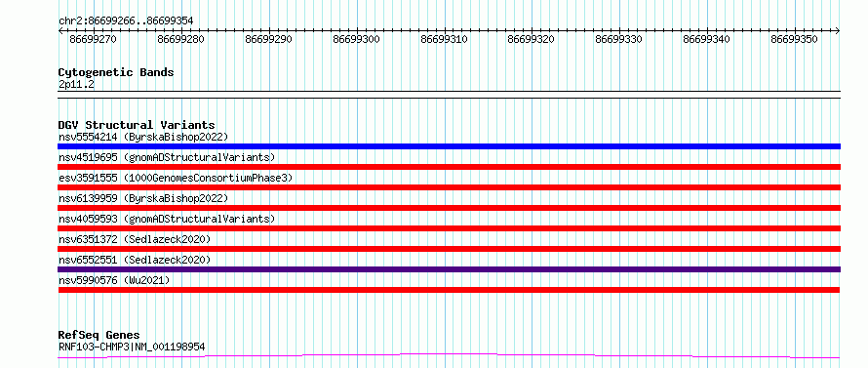Screen dimensions: 868x368
Task: Click the purple nsv6552551 variant bar
Action: [x=449, y=269]
